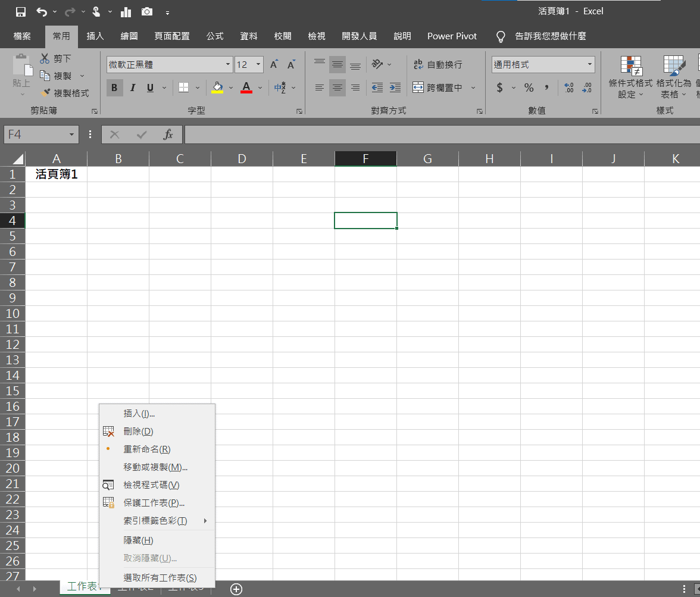Expand the fill color dropdown arrow
Screen dimensions: 700x597
(x=231, y=87)
